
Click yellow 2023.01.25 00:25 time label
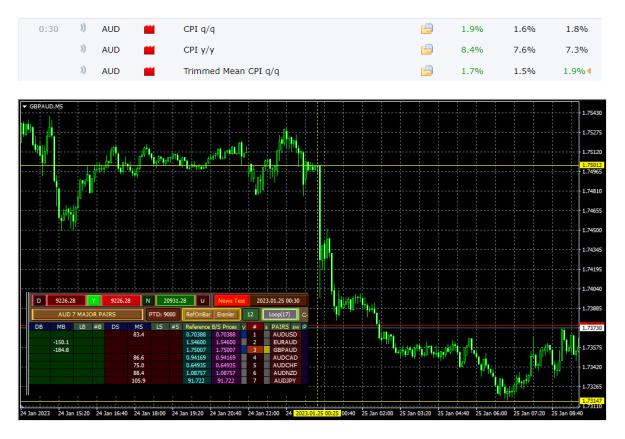pos(317,413)
